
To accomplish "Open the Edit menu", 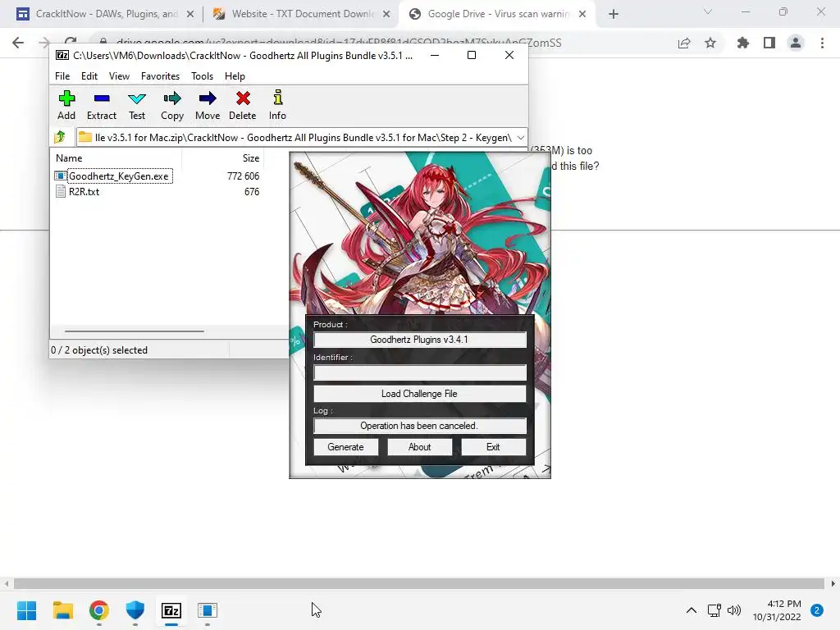I will tap(89, 76).
